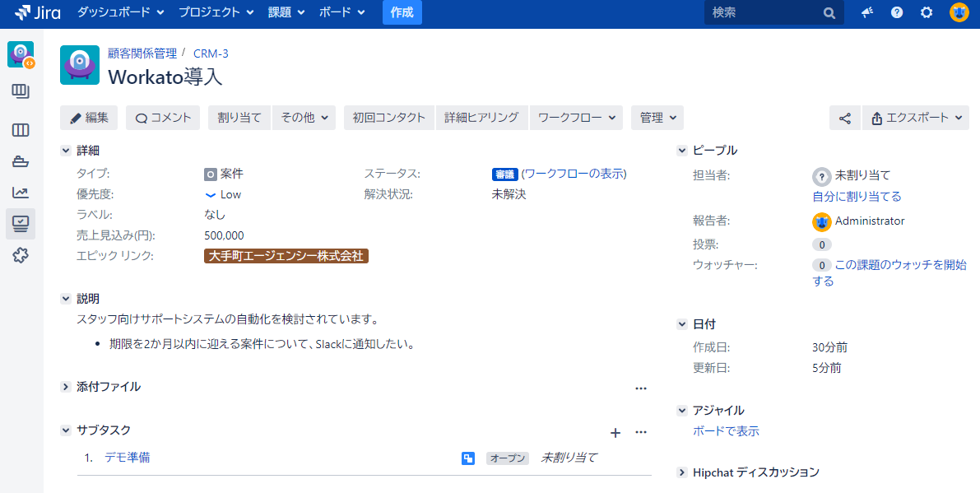
Task: Open the 大手町エージェンシー株式会社 epic link
Action: pyautogui.click(x=286, y=256)
